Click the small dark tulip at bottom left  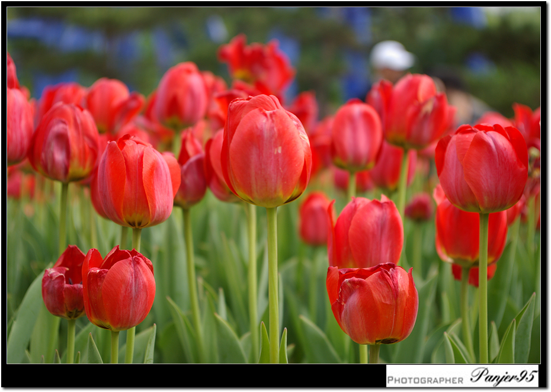63,284
